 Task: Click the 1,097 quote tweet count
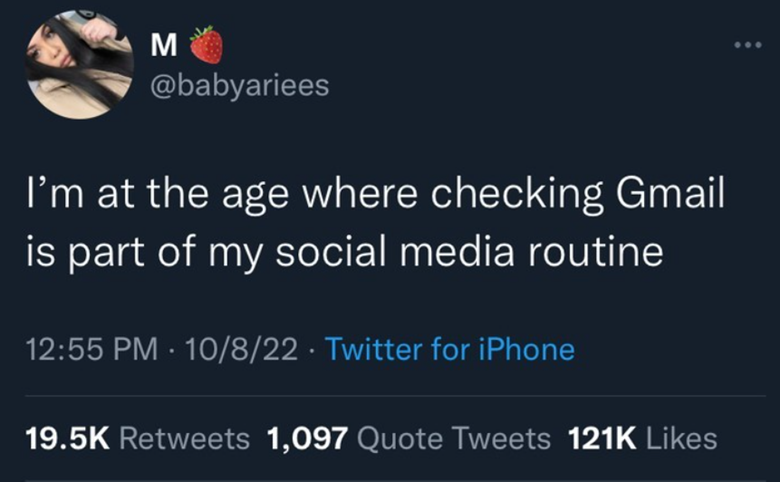pyautogui.click(x=307, y=437)
